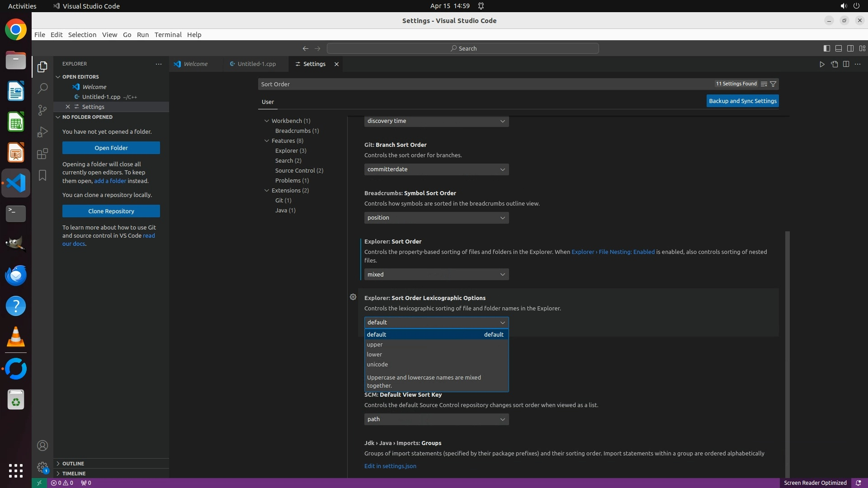Open the Source Control view icon
This screenshot has height=488, width=868.
(x=42, y=110)
